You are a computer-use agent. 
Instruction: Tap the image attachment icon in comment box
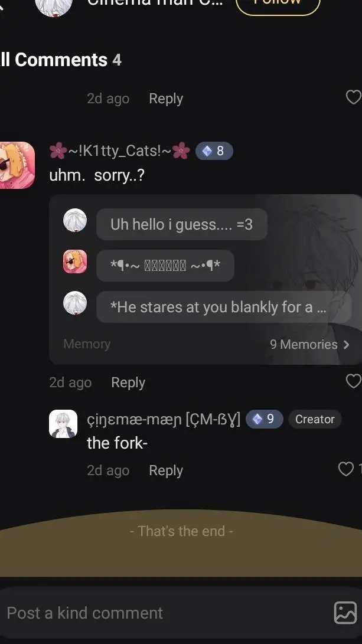(345, 613)
